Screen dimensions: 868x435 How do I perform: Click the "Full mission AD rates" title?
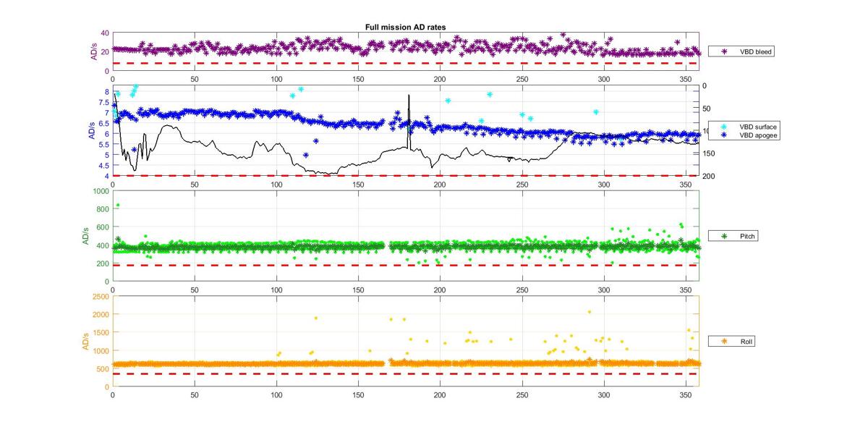pos(405,27)
